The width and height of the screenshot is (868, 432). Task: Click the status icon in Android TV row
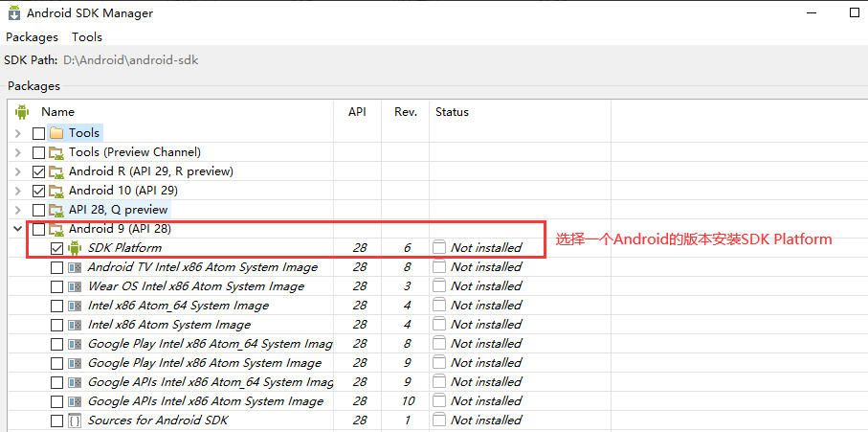[x=439, y=267]
